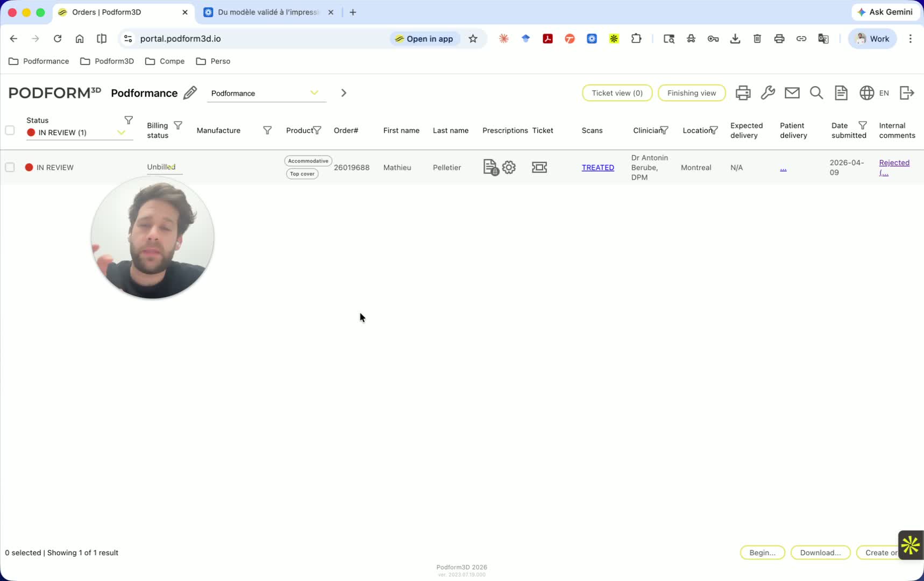Switch to the Orders | Podform3D tab
This screenshot has width=924, height=581.
tap(124, 12)
